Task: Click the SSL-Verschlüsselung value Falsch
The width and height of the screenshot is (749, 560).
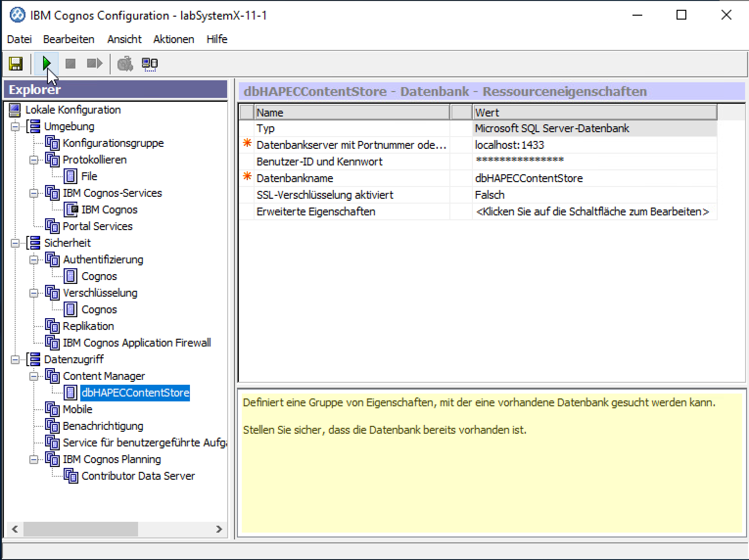Action: pyautogui.click(x=490, y=195)
